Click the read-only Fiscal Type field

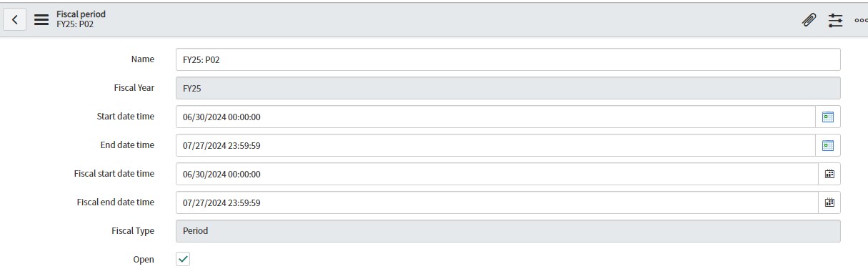508,231
